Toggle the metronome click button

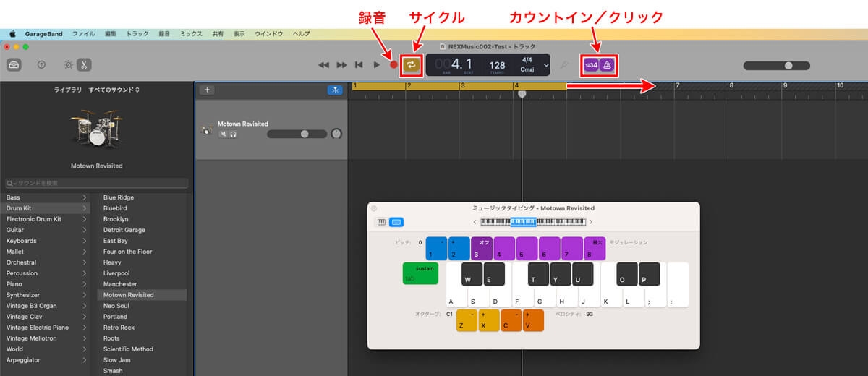pos(608,65)
